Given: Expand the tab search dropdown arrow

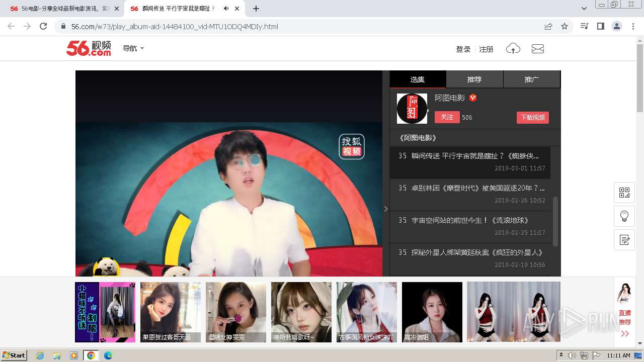Looking at the screenshot, I should pyautogui.click(x=584, y=9).
